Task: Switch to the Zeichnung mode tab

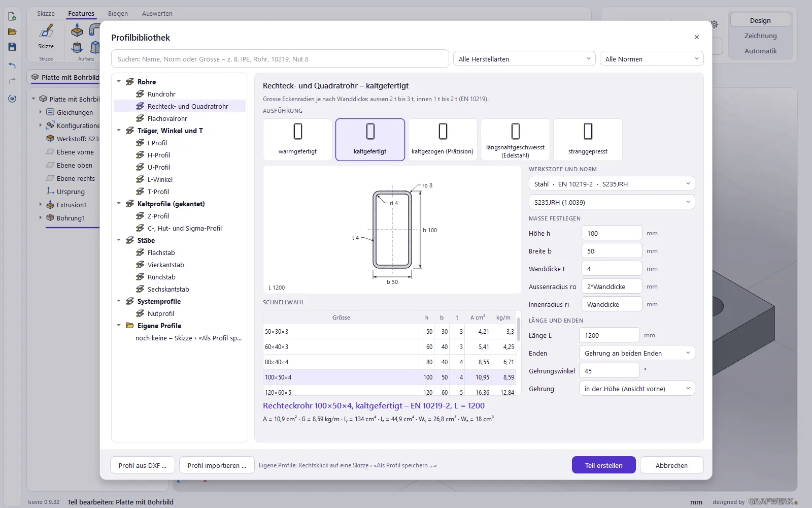Action: [760, 36]
